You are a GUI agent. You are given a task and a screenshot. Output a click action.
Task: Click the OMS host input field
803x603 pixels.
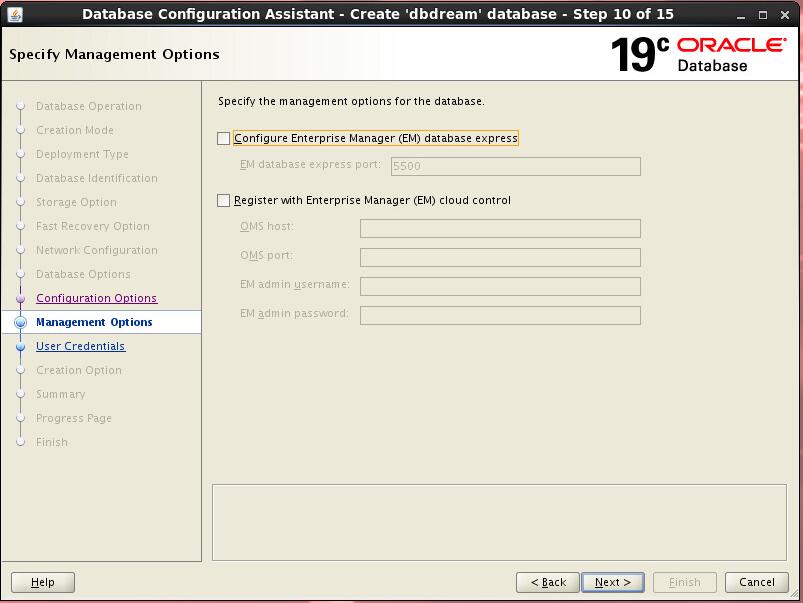pos(499,228)
